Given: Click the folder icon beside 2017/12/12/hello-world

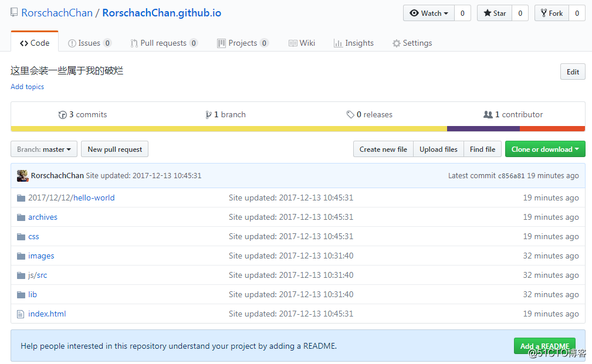Looking at the screenshot, I should tap(21, 198).
